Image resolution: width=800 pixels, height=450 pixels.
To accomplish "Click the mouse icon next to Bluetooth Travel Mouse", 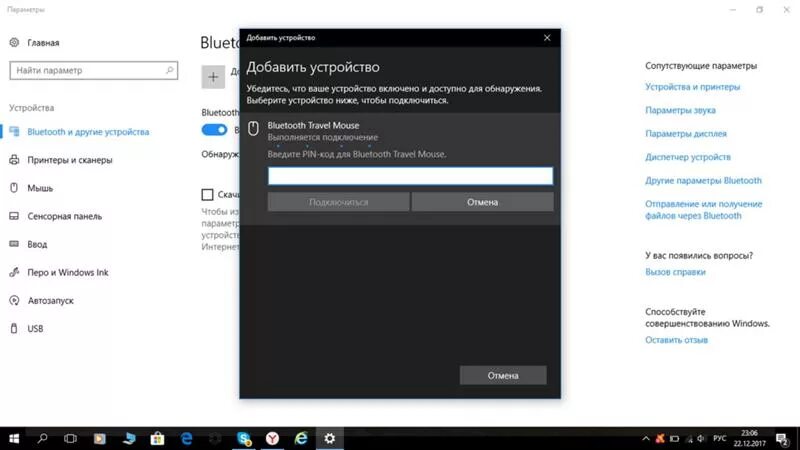I will (253, 129).
